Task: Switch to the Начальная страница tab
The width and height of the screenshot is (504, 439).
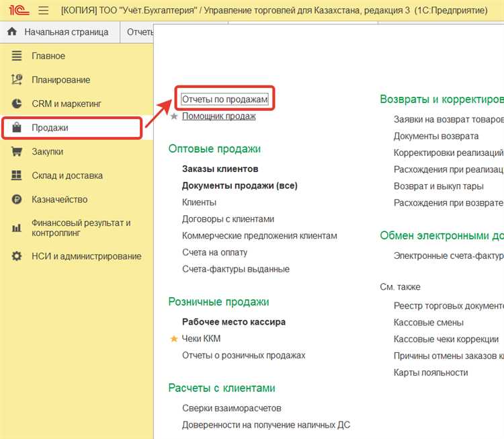Action: pyautogui.click(x=66, y=32)
